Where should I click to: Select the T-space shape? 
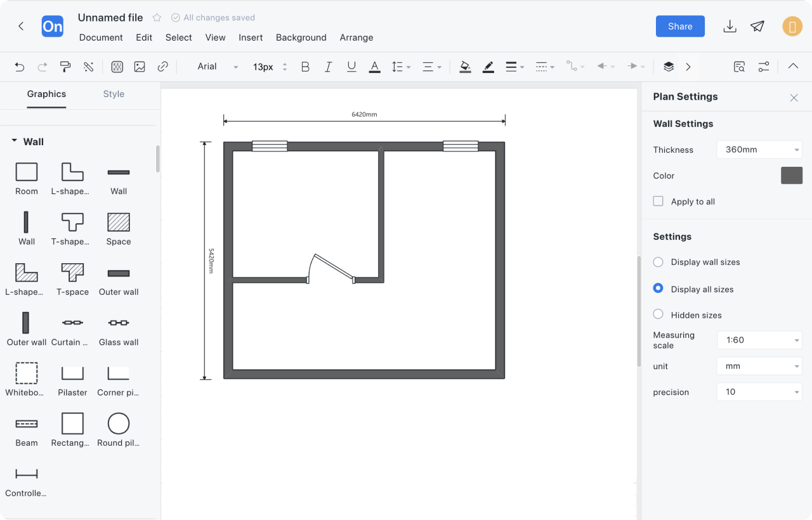tap(72, 280)
